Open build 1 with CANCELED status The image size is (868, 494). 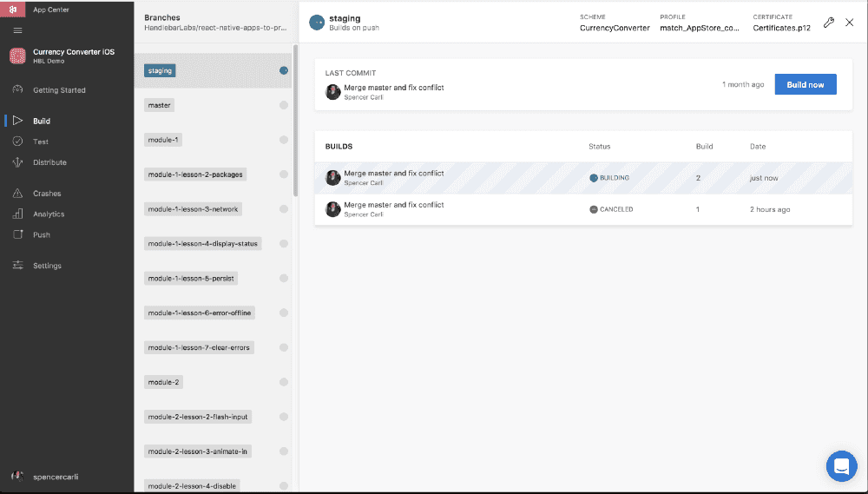583,209
